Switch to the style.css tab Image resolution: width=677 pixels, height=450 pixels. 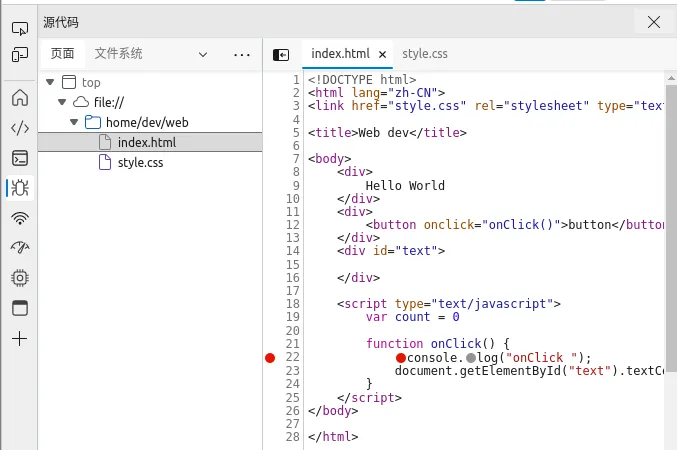425,54
